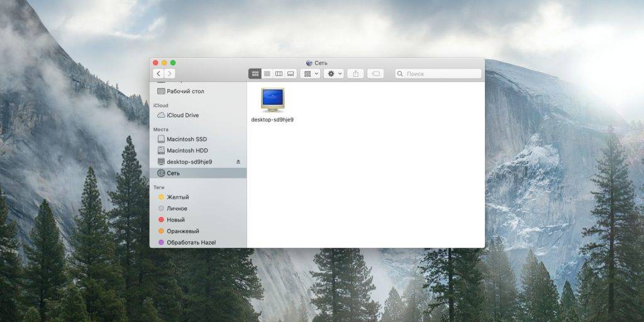Switch to column view in toolbar
This screenshot has height=322, width=644.
point(279,74)
